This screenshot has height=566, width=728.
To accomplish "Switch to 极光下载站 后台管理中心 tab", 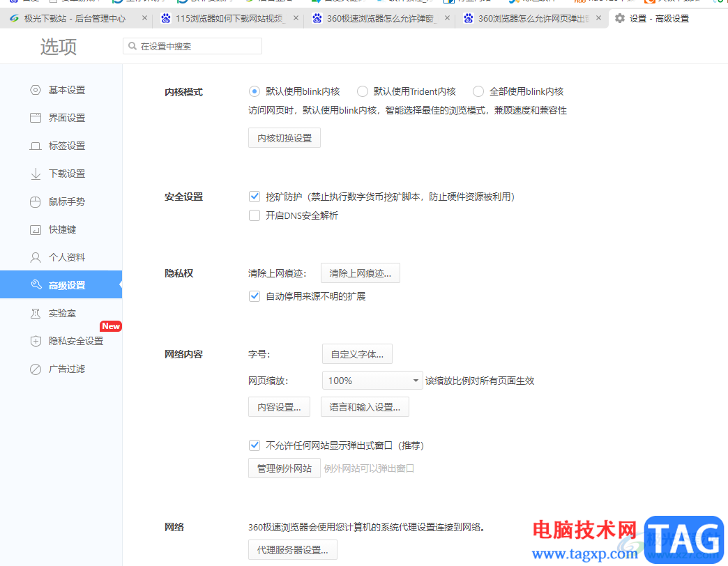I will pyautogui.click(x=75, y=19).
